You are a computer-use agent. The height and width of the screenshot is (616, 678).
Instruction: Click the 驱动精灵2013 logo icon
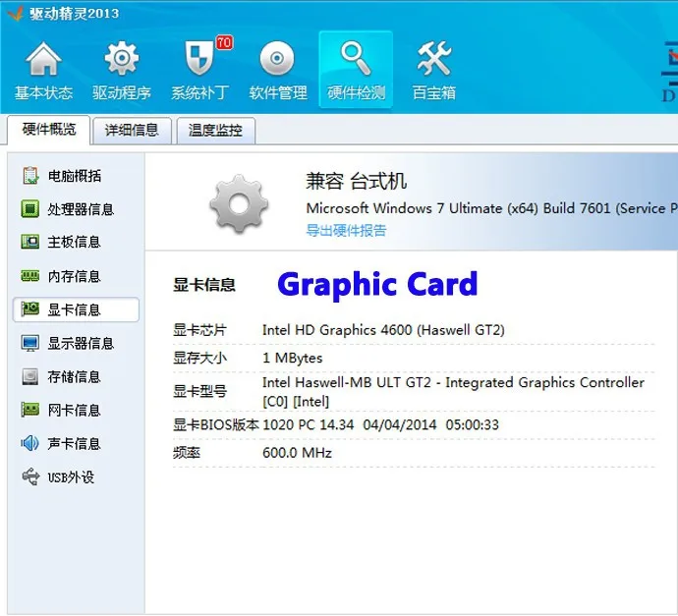[x=16, y=13]
